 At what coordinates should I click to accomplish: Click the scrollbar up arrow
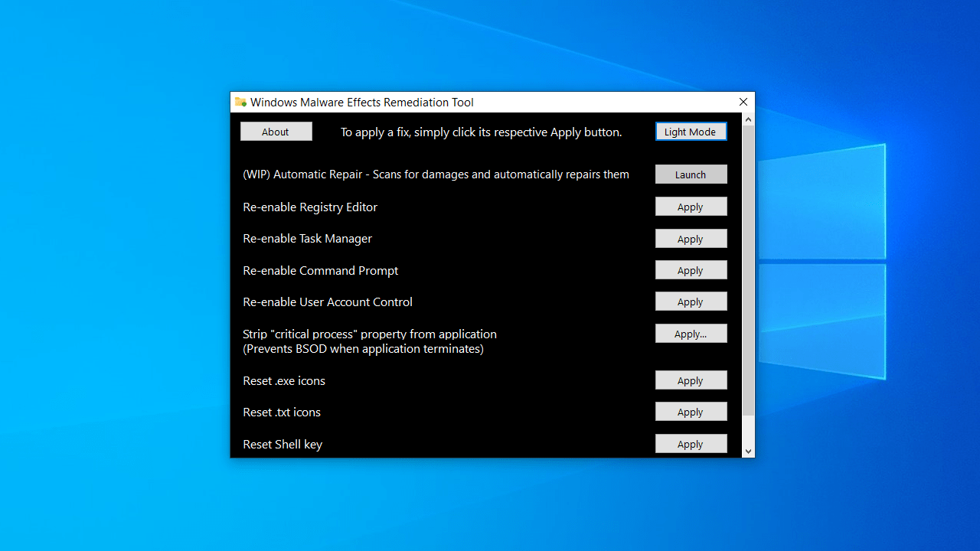point(749,119)
